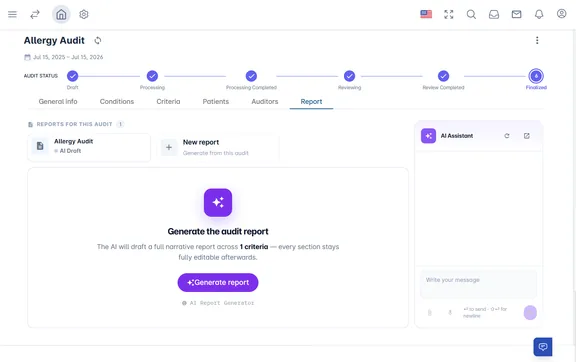576x362 pixels.
Task: Click the Jul 15 date range text
Action: click(68, 57)
